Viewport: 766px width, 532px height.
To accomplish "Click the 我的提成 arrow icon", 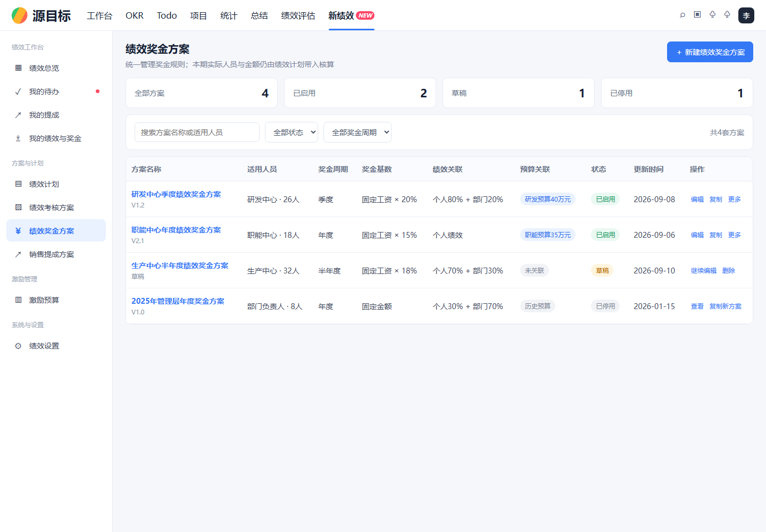I will pos(19,115).
